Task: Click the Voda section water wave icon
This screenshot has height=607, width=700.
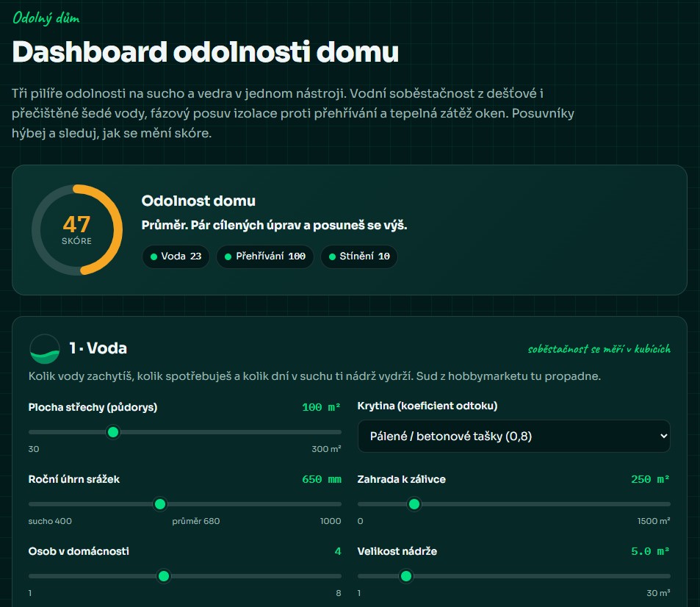Action: [45, 349]
